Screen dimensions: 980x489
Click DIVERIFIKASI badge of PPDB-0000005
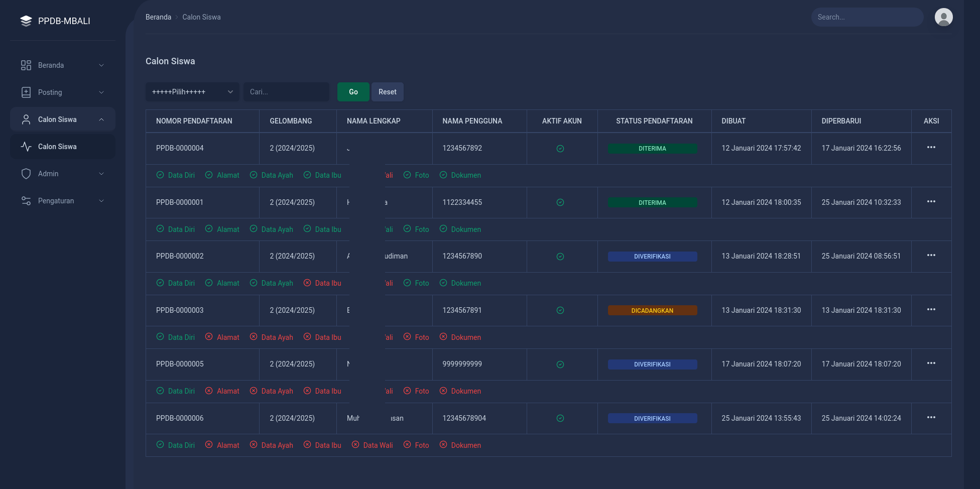652,364
